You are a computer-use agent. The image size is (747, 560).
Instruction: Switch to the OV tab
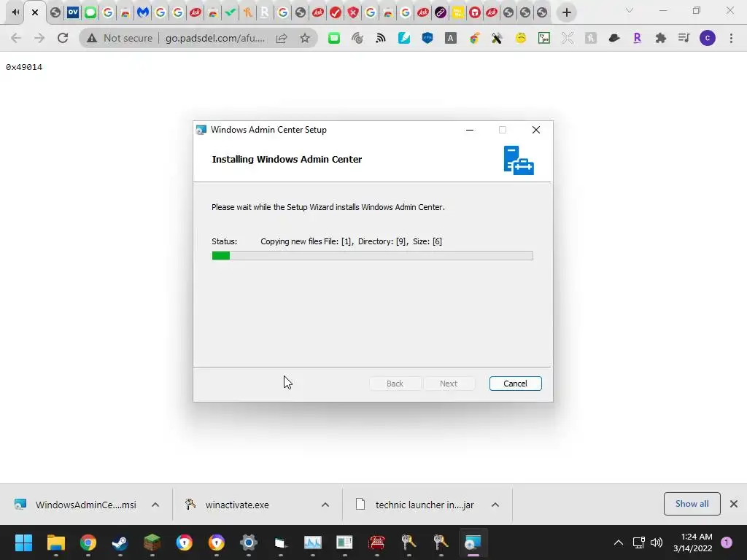tap(72, 12)
